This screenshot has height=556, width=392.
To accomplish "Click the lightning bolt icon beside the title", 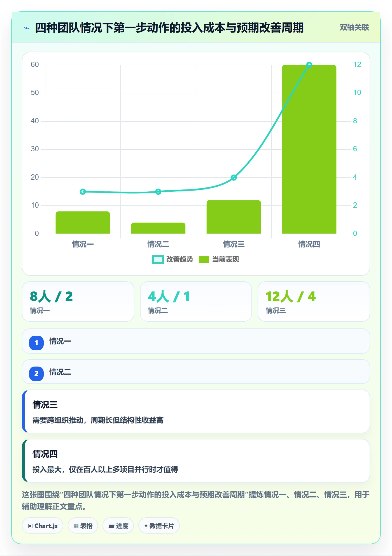I will [27, 28].
